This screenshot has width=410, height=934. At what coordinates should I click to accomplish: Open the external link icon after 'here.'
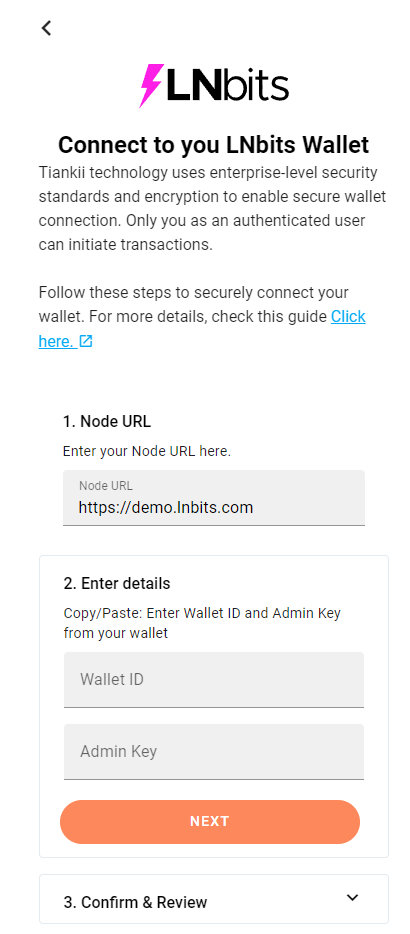[x=86, y=341]
